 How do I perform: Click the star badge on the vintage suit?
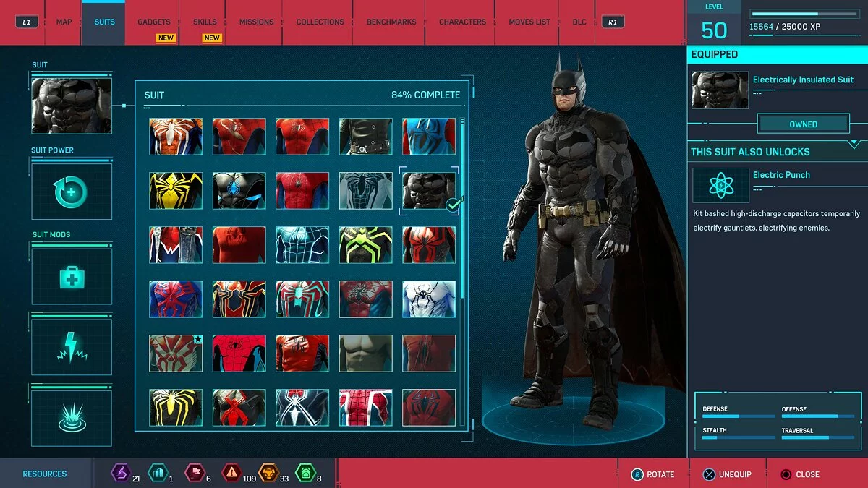[x=197, y=338]
